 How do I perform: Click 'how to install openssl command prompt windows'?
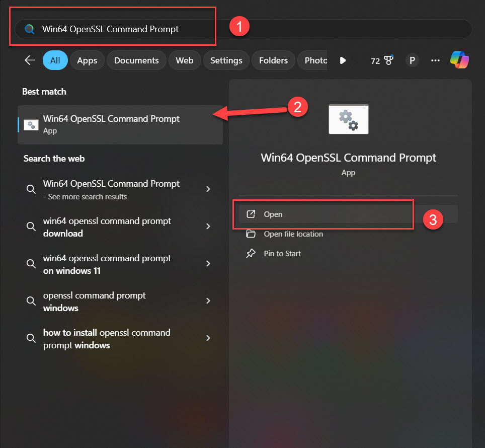[120, 338]
